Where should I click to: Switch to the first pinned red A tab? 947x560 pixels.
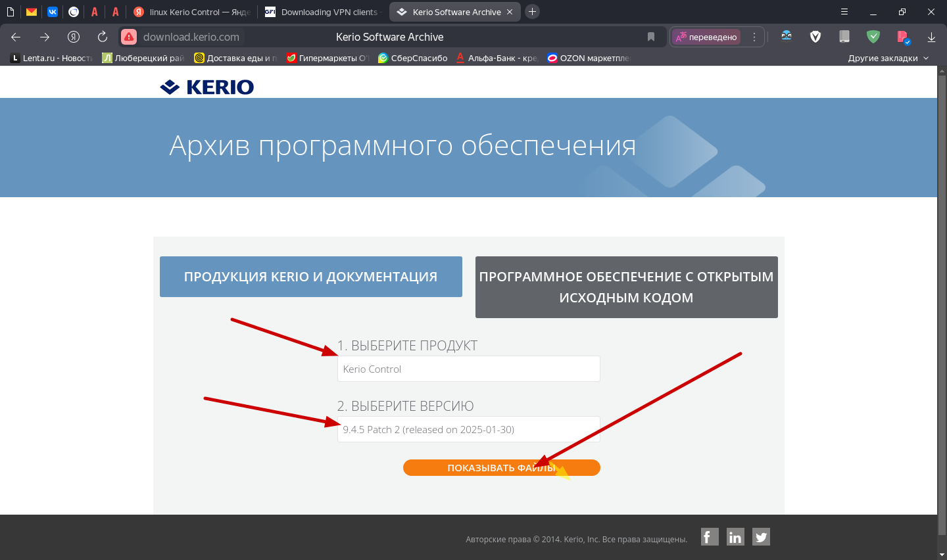click(x=95, y=12)
